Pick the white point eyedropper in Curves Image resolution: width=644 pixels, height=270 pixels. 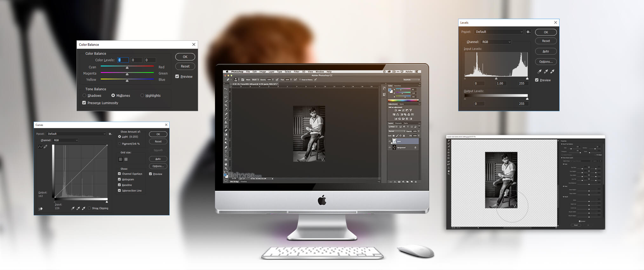pyautogui.click(x=84, y=208)
